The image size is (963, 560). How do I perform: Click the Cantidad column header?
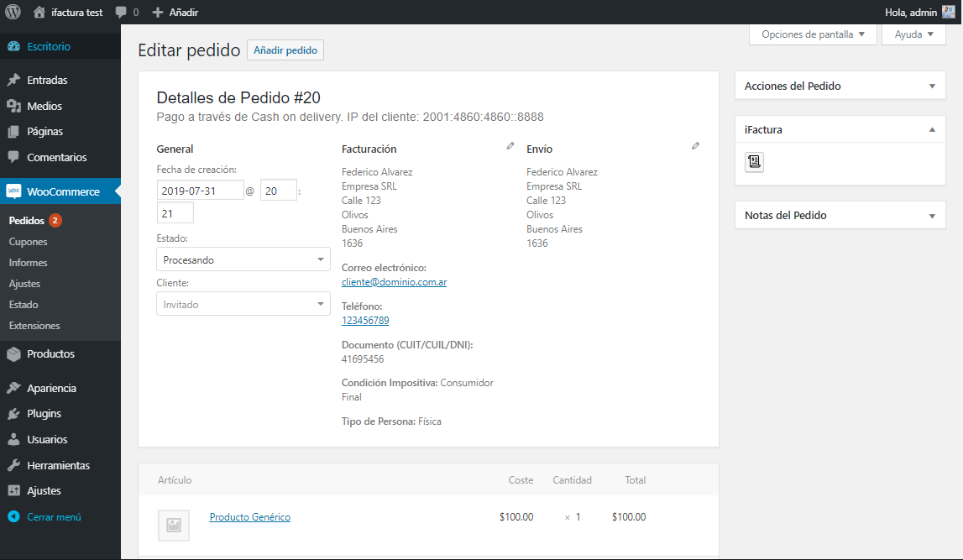coord(572,480)
